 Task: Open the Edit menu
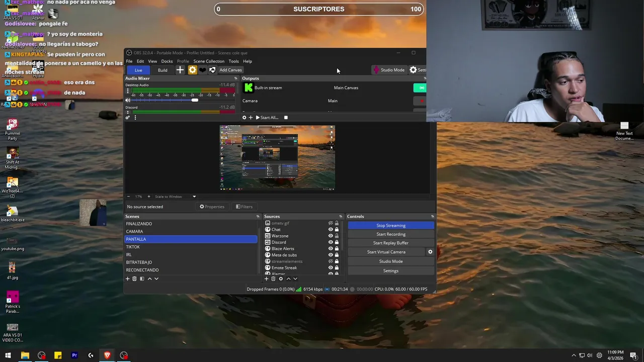click(x=140, y=61)
